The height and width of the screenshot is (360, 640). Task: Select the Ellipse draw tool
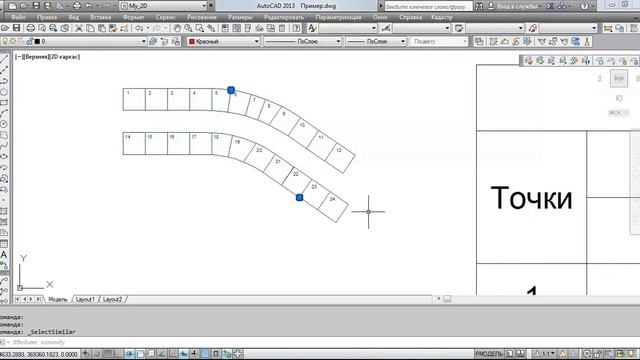[x=4, y=157]
